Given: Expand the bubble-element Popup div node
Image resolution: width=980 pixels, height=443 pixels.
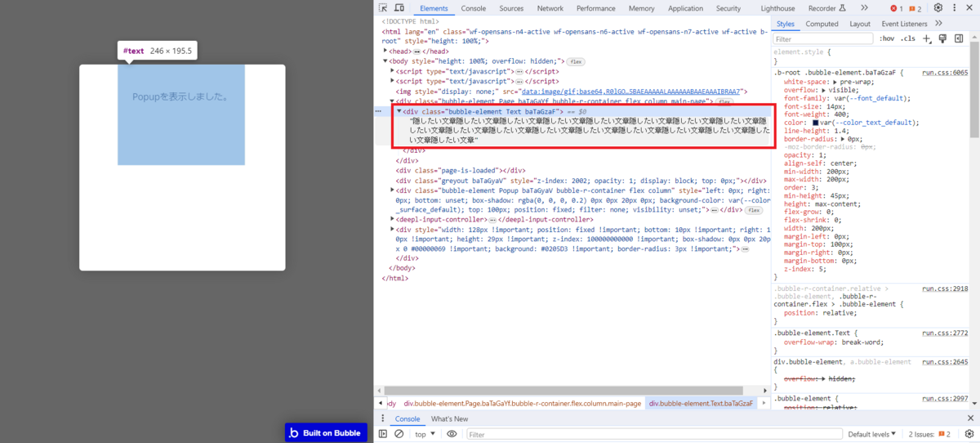Looking at the screenshot, I should coord(393,190).
